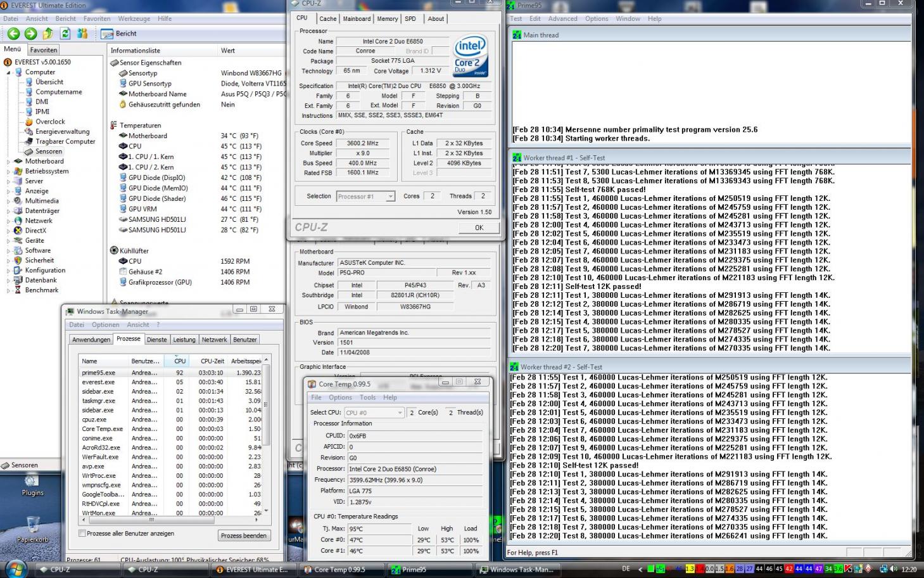The image size is (924, 578).
Task: Switch to Task-Manager Anwendungen tab
Action: tap(91, 340)
